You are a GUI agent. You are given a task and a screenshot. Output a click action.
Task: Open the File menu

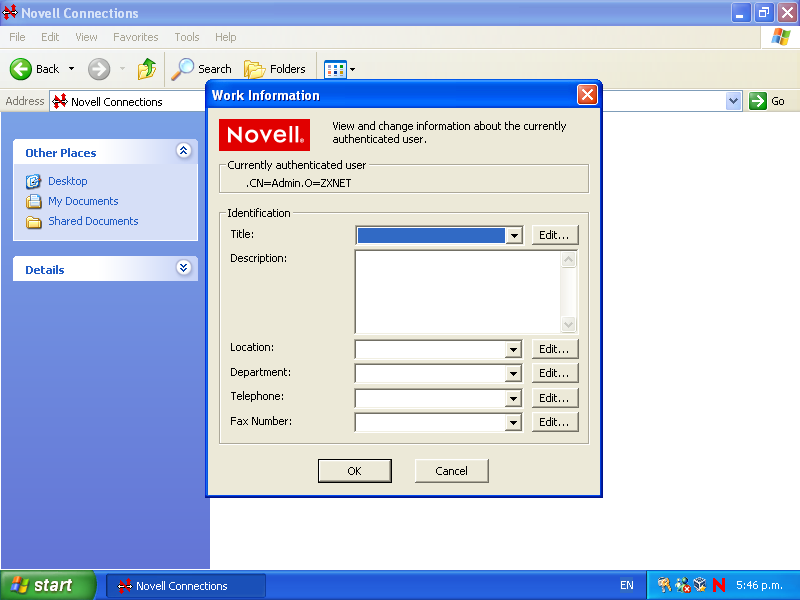tap(17, 37)
